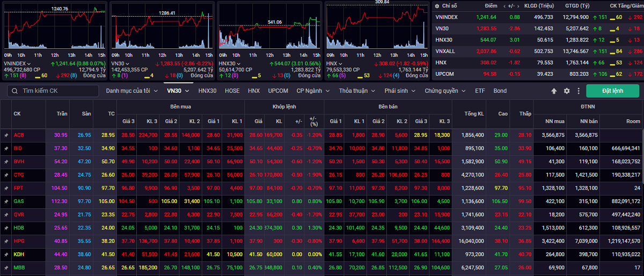Open the ACB stock ticker
644x276 pixels.
pyautogui.click(x=19, y=135)
